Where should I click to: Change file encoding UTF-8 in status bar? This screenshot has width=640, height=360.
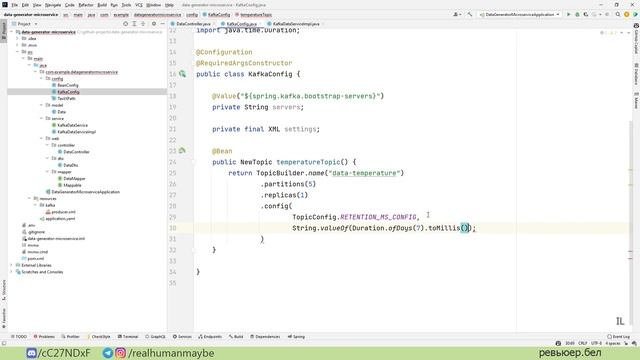pyautogui.click(x=596, y=343)
